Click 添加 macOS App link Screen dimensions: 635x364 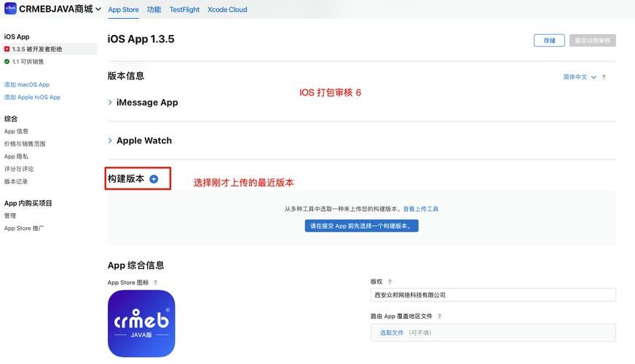[x=27, y=84]
